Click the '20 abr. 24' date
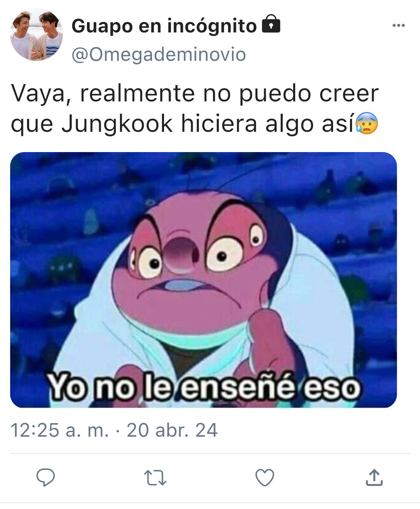The image size is (420, 509). pyautogui.click(x=172, y=430)
